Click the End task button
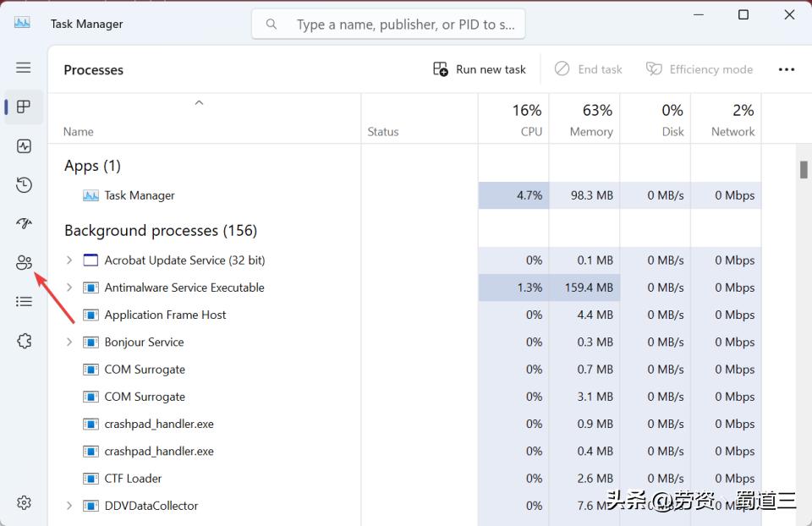Viewport: 812px width, 526px height. point(589,68)
